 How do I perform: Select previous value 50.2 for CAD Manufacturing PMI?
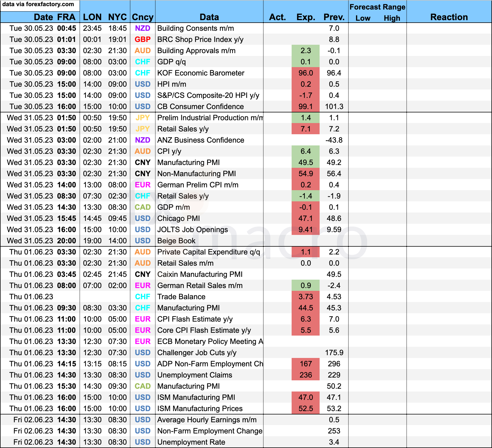(334, 386)
